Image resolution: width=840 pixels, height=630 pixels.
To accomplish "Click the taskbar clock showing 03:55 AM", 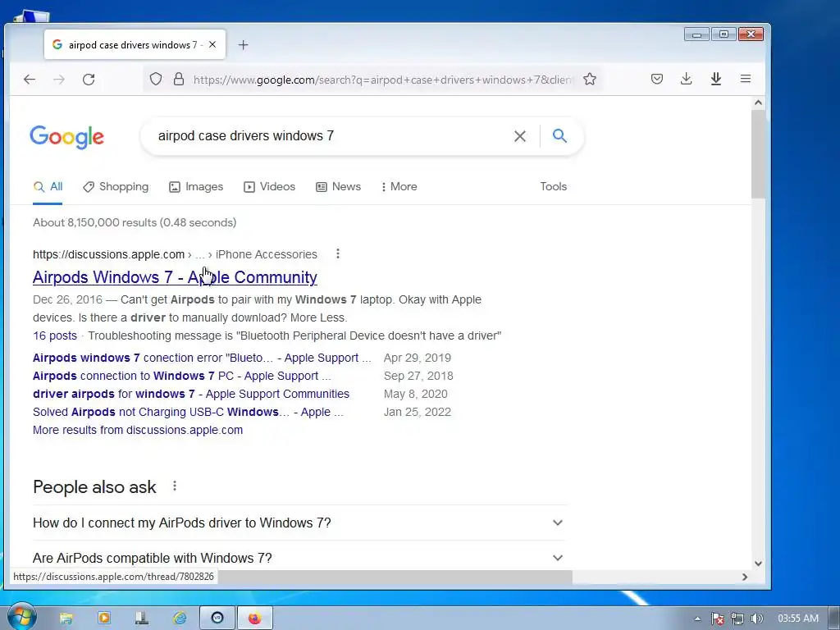I will 797,619.
